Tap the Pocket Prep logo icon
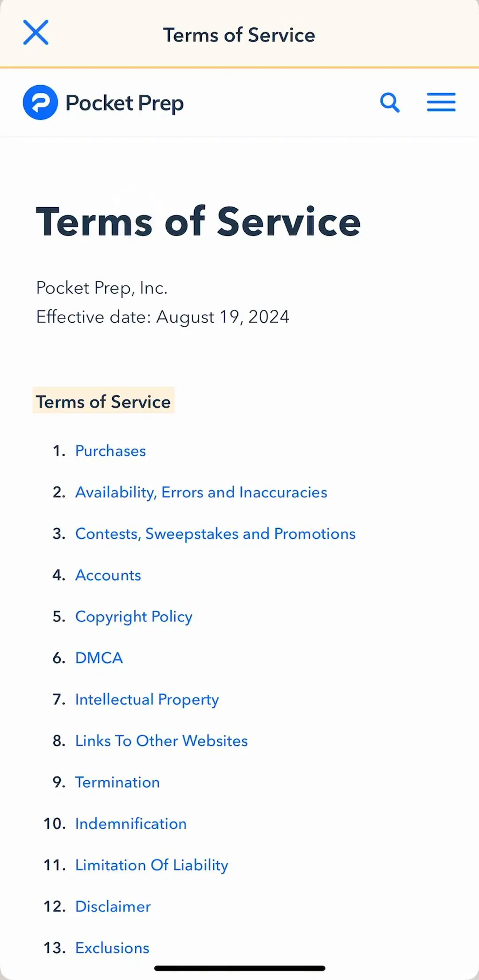This screenshot has height=980, width=479. (x=40, y=103)
